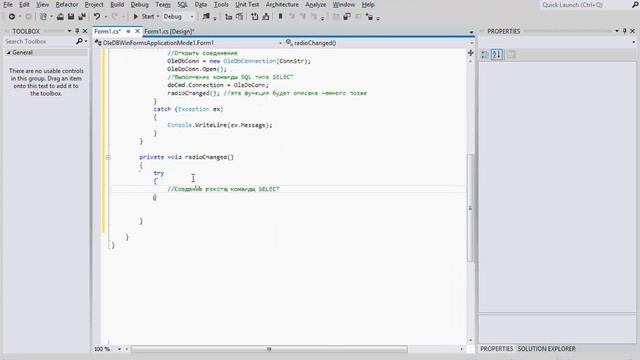Click into the Search Toolbox field
Screen dimensions: 640x360
[x=39, y=41]
